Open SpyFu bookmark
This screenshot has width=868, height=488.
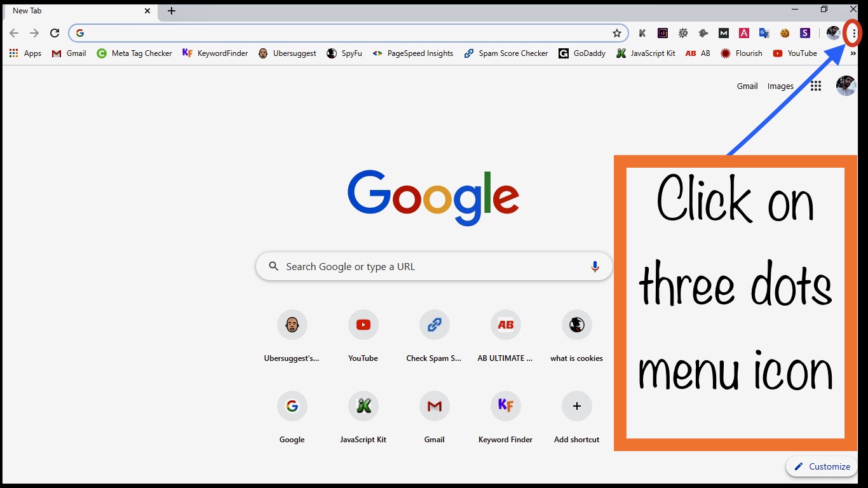coord(344,53)
